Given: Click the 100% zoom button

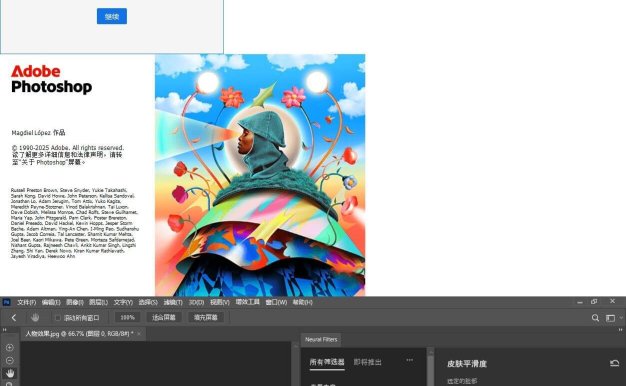Looking at the screenshot, I should (127, 317).
